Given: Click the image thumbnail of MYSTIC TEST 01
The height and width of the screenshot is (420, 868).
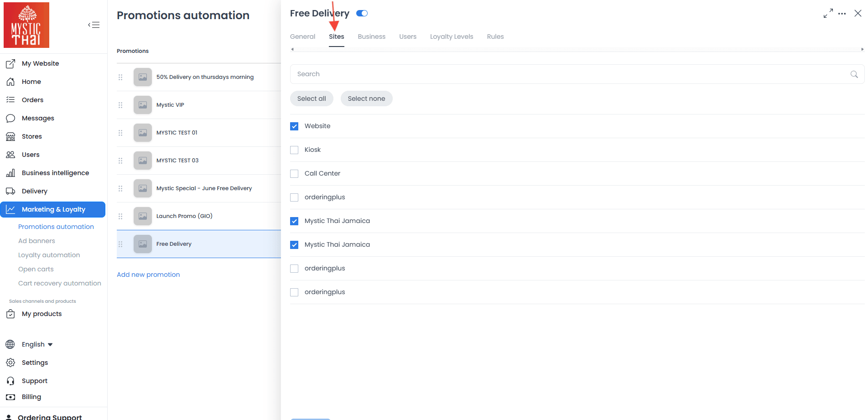Looking at the screenshot, I should (x=143, y=133).
